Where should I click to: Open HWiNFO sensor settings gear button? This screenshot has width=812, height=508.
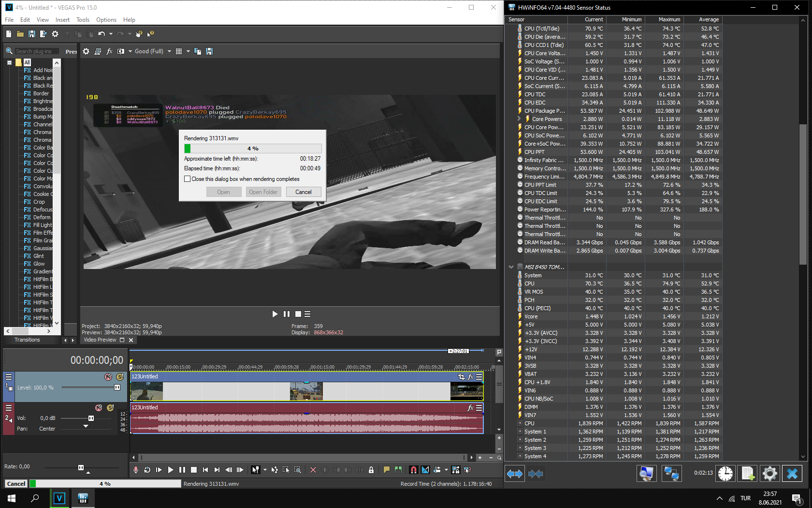(x=770, y=473)
